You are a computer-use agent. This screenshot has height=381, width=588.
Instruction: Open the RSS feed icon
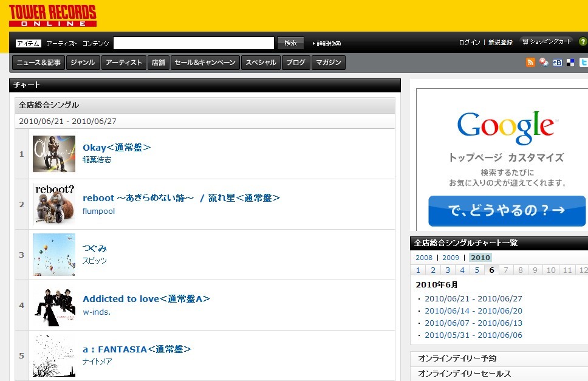[530, 62]
